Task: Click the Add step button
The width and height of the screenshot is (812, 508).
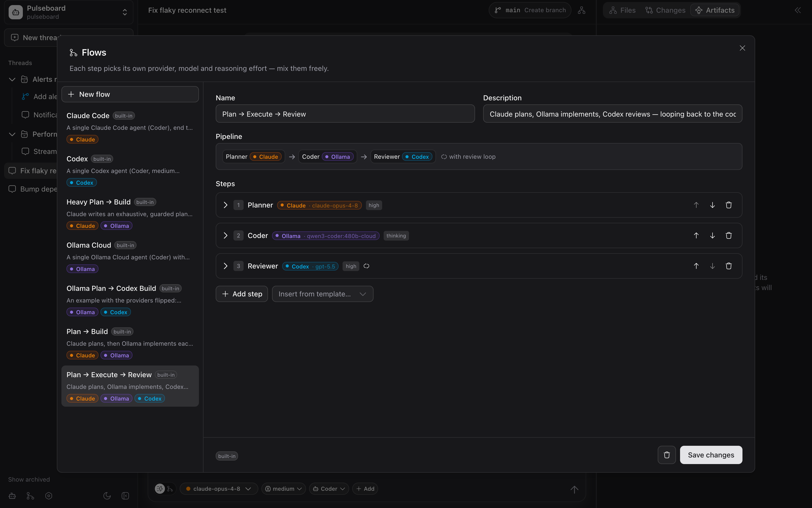Action: pyautogui.click(x=242, y=294)
